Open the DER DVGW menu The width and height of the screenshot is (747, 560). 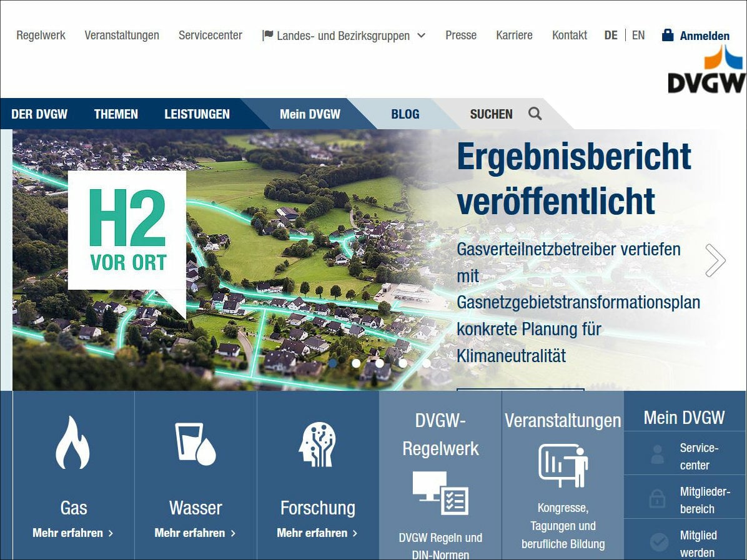click(x=39, y=114)
